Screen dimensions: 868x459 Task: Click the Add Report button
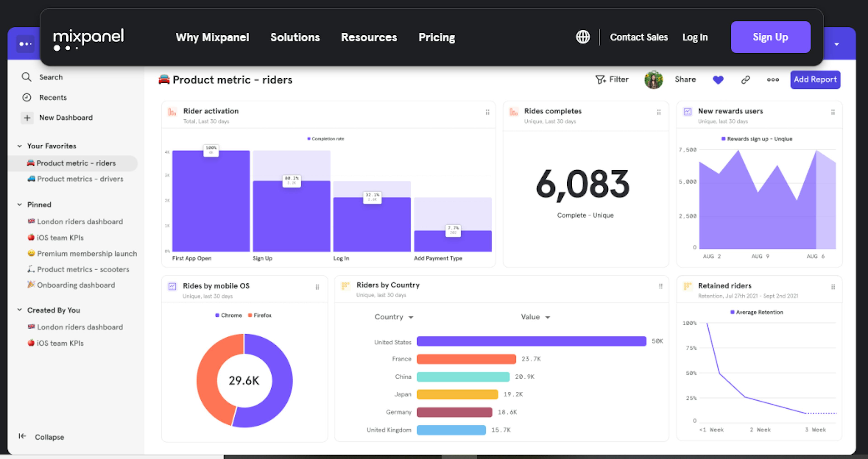coord(815,80)
